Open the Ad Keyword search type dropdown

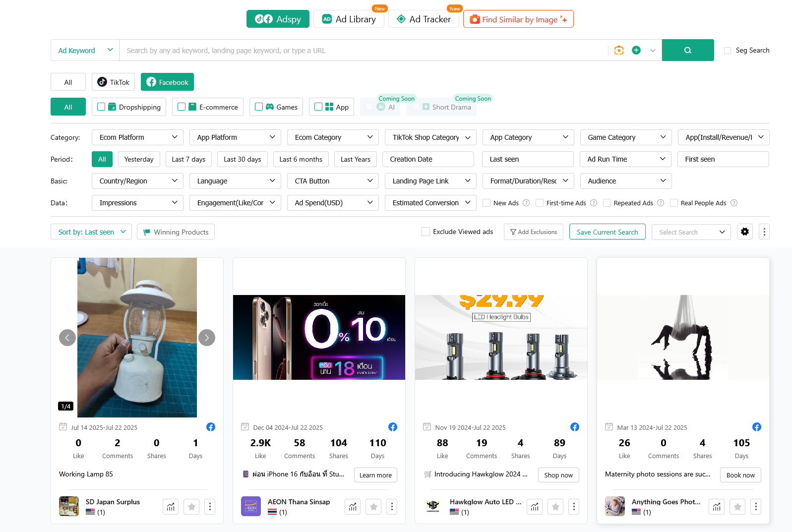click(85, 50)
